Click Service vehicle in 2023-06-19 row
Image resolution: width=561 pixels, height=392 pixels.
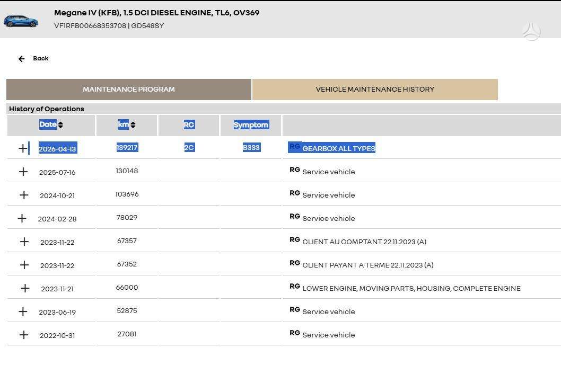coord(328,311)
